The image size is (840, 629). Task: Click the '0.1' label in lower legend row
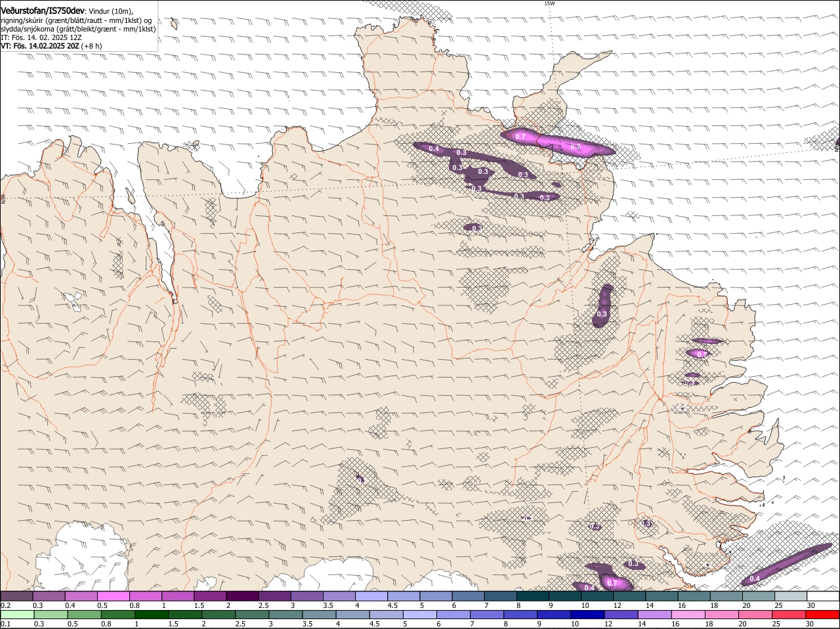tap(5, 624)
